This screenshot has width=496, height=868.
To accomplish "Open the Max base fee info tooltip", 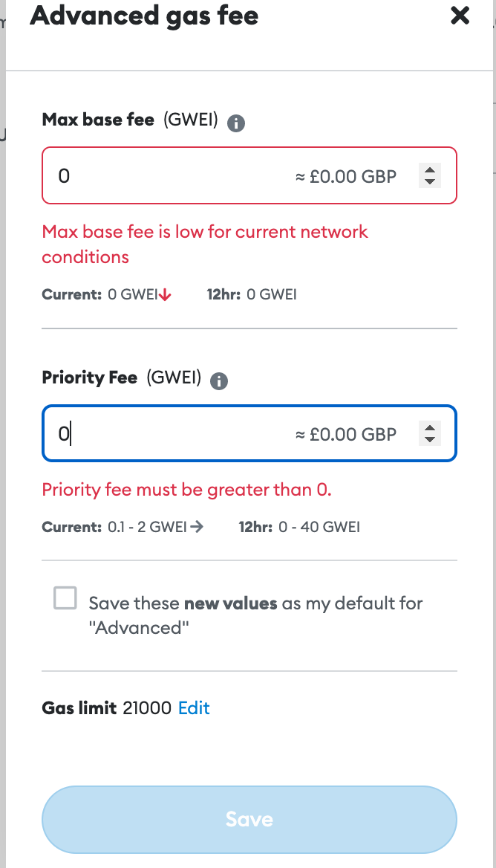I will point(236,123).
